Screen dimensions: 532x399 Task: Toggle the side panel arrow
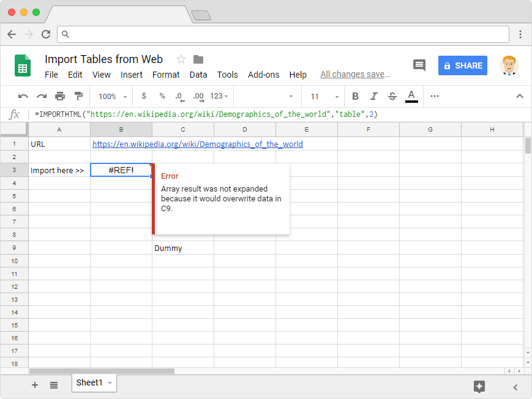click(515, 387)
